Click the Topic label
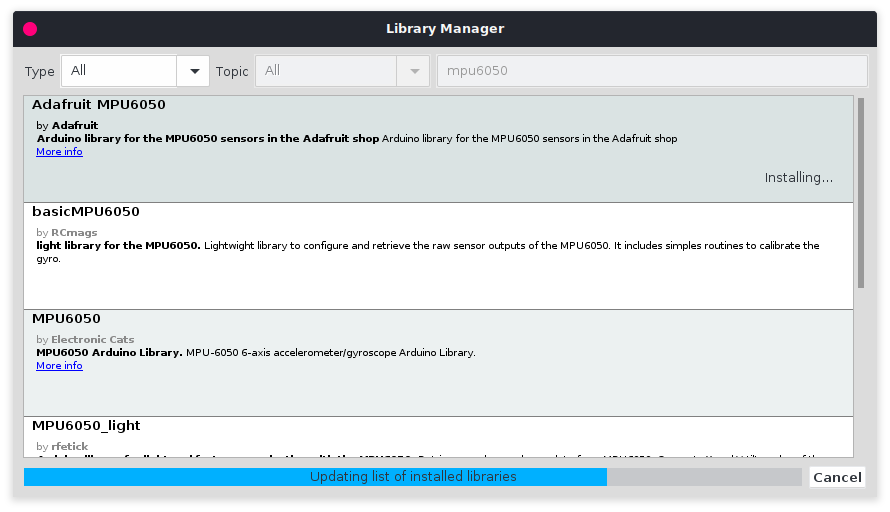890x512 pixels. coord(232,72)
